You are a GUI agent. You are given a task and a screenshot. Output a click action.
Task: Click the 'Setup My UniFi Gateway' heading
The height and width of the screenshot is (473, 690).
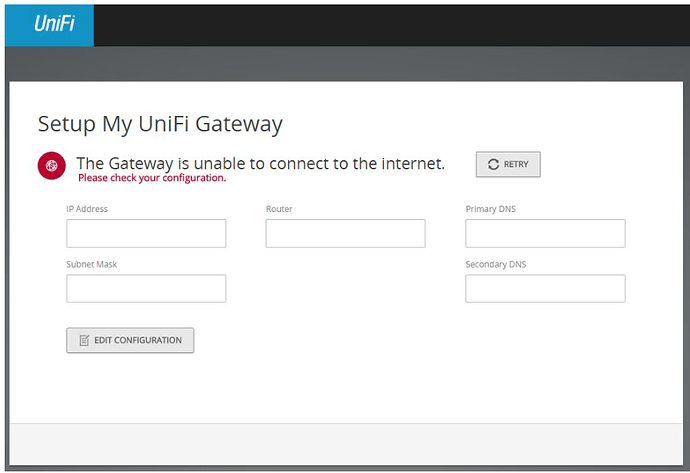click(160, 124)
